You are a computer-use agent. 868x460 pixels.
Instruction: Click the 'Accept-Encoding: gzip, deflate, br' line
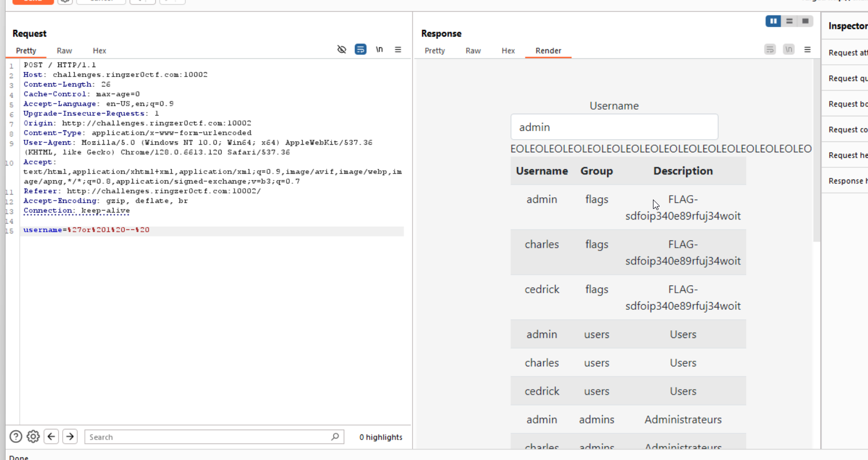(106, 201)
